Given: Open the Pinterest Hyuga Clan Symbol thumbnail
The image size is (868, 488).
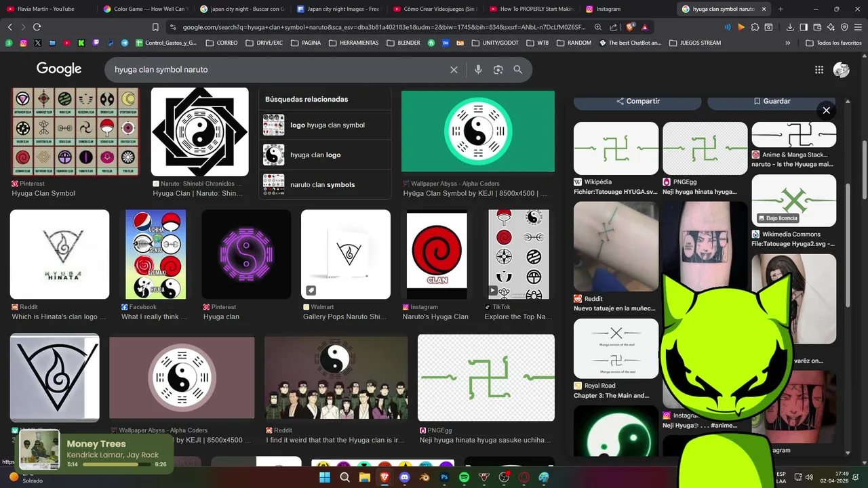Looking at the screenshot, I should 75,131.
